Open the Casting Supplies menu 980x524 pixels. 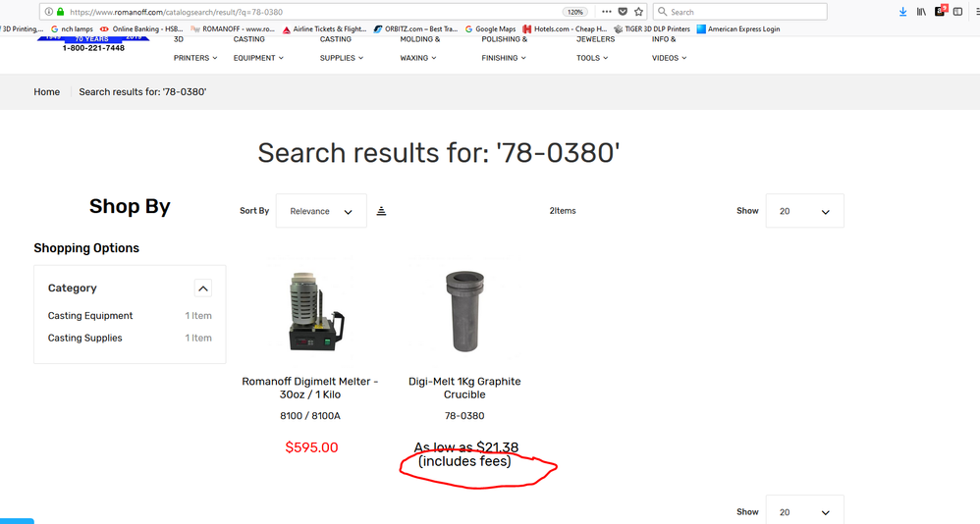pyautogui.click(x=342, y=49)
